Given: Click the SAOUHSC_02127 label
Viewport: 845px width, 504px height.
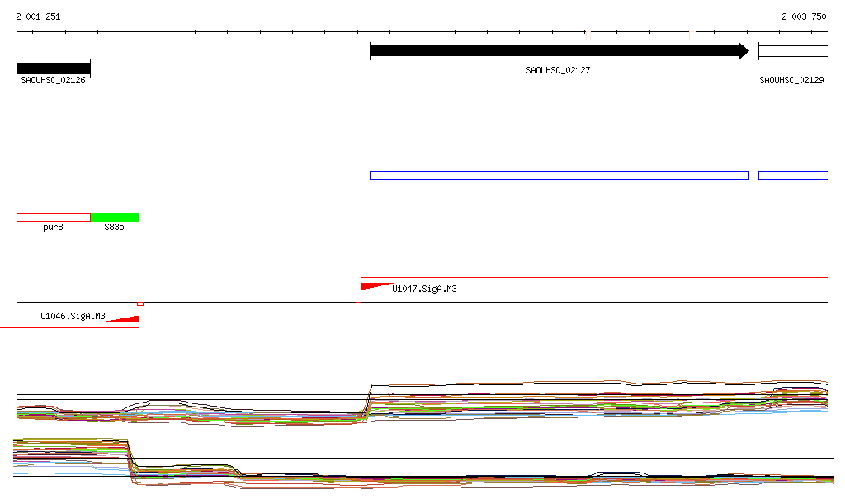Looking at the screenshot, I should tap(558, 71).
